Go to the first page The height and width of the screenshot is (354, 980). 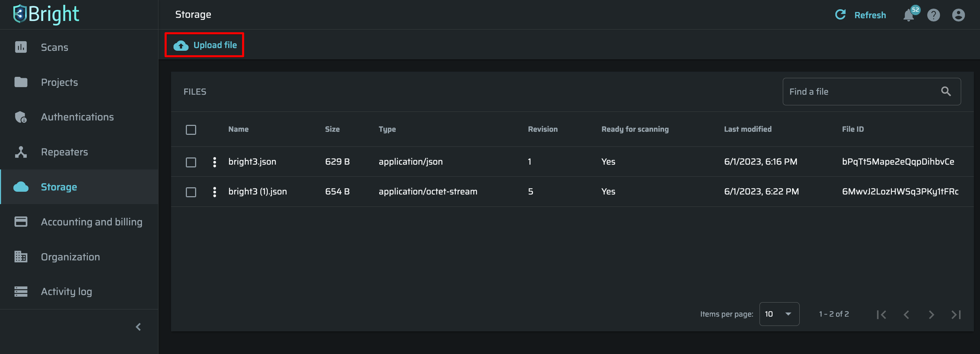pos(882,315)
